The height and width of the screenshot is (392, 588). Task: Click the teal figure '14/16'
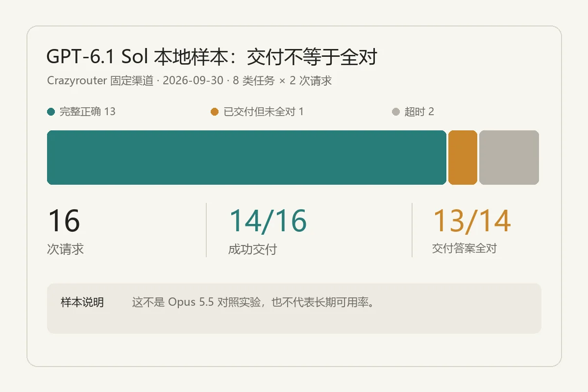coord(268,221)
